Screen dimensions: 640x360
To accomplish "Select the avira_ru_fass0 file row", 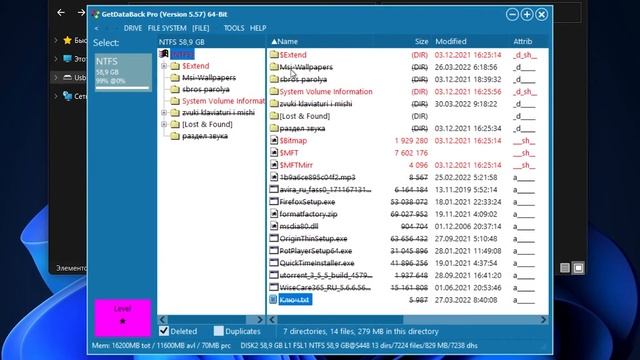I will 408,189.
